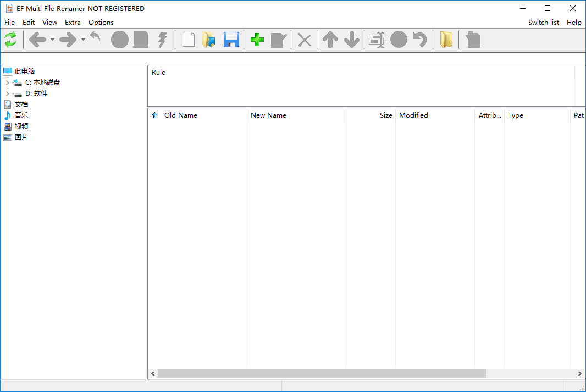Click the Old Name column header
The width and height of the screenshot is (586, 392).
click(x=181, y=115)
